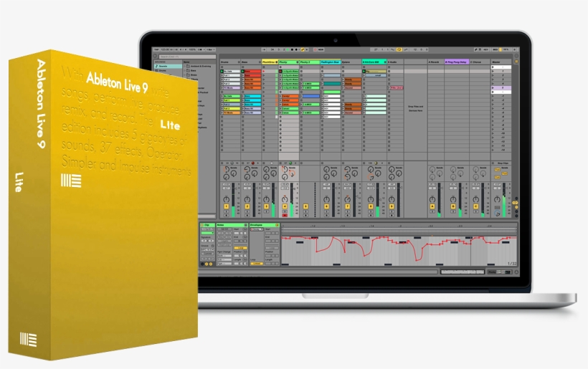The image size is (588, 369).
Task: Unfold the Plucky track title arrow
Action: click(x=298, y=62)
